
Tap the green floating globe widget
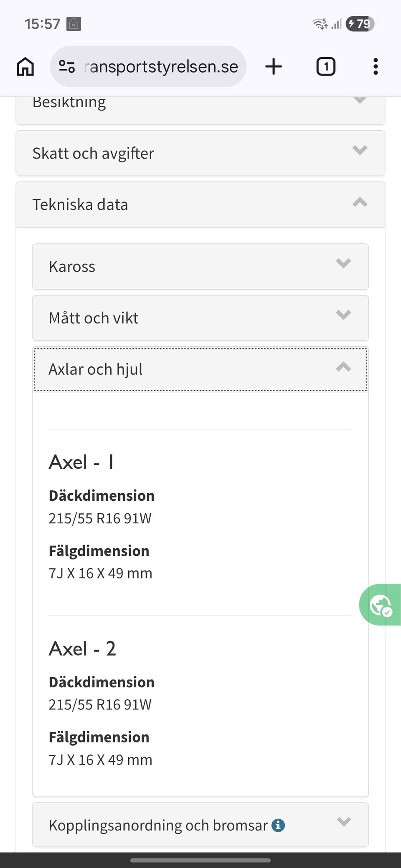pyautogui.click(x=380, y=605)
